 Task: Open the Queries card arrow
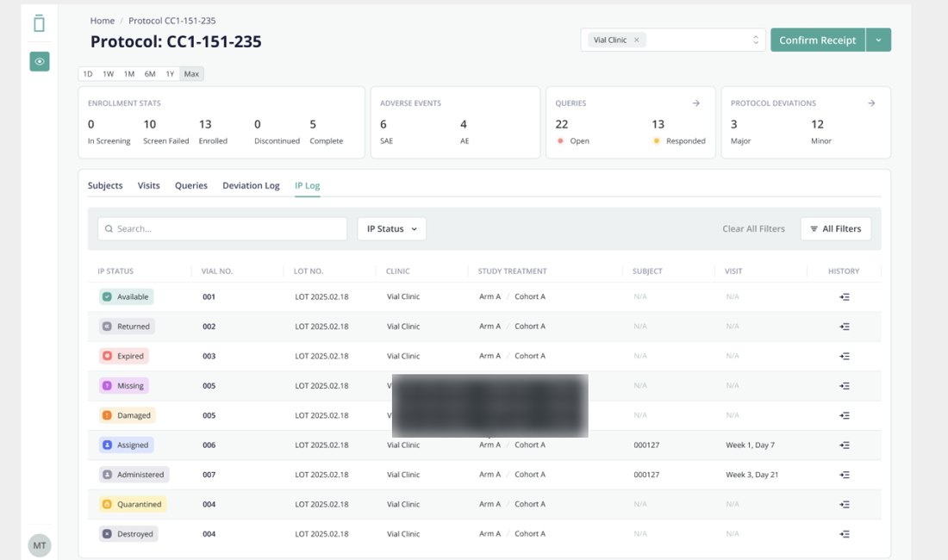[695, 103]
